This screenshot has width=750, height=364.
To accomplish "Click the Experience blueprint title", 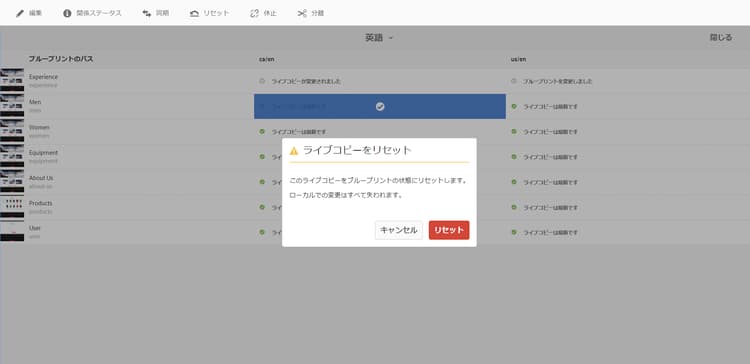I will (x=43, y=77).
